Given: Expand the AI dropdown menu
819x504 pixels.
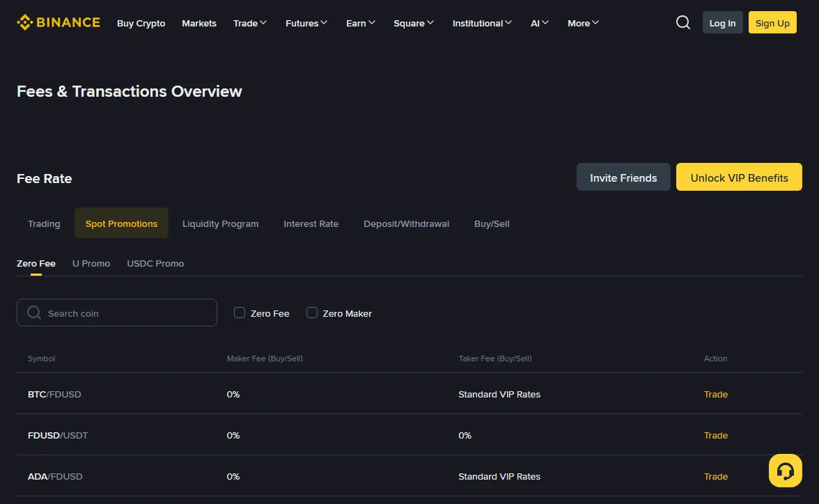Looking at the screenshot, I should 540,23.
